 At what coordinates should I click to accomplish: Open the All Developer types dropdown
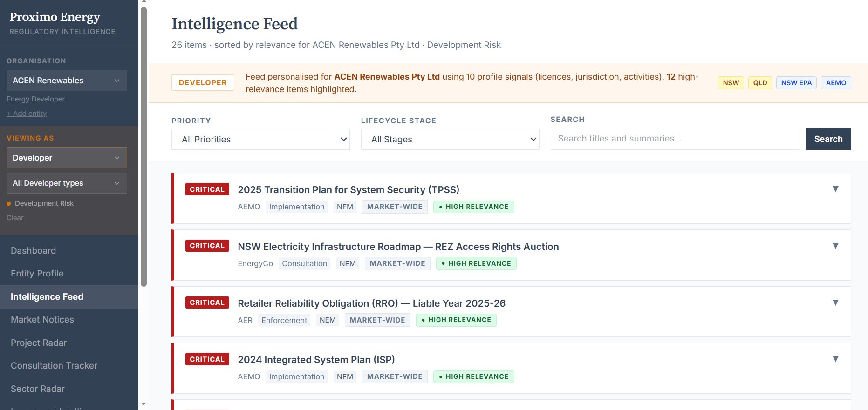pyautogui.click(x=67, y=183)
